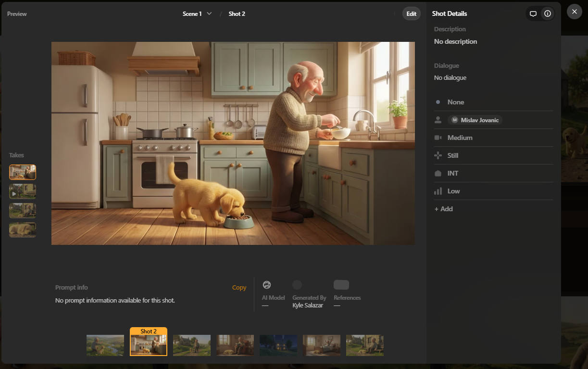
Task: Copy the prompt info
Action: tap(239, 287)
